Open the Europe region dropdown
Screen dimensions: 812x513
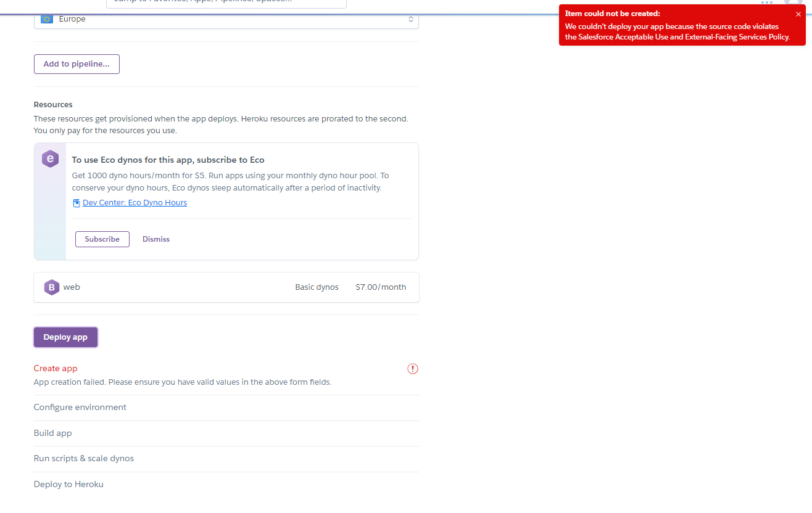click(226, 18)
